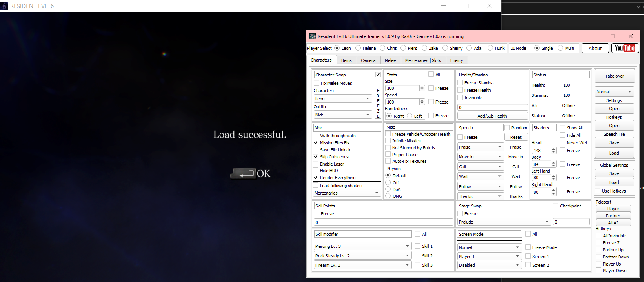Open the Firearm Lv. 3 skill dropdown
This screenshot has height=282, width=644.
(x=362, y=265)
